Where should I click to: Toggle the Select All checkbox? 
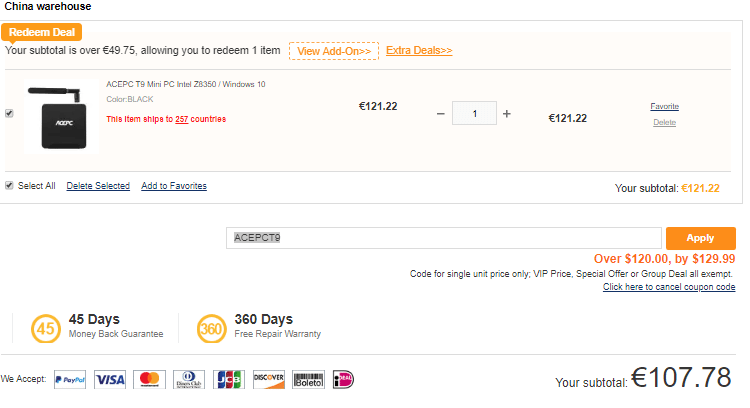point(10,186)
